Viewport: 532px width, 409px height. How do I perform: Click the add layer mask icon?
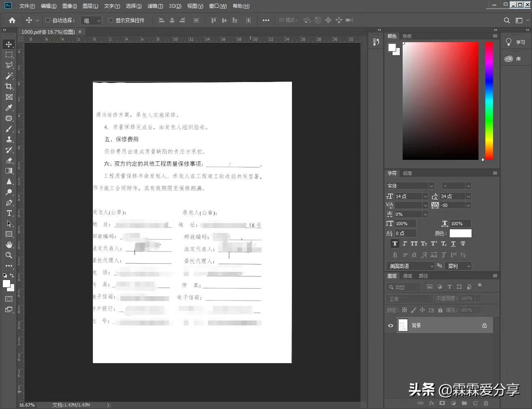442,403
